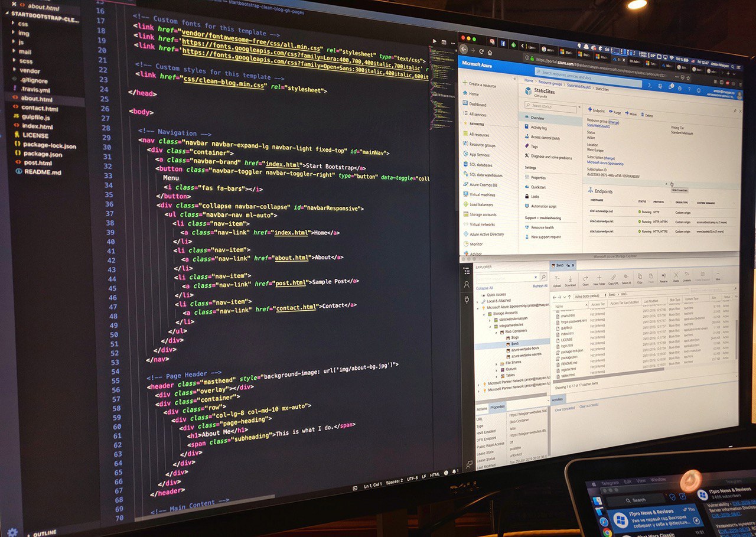This screenshot has width=756, height=537.
Task: Expand css folder in VS Code explorer
Action: point(12,24)
